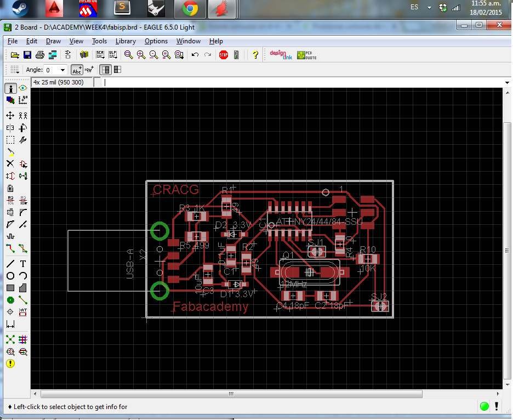
Task: Open the CAM processor icon
Action: (53, 55)
